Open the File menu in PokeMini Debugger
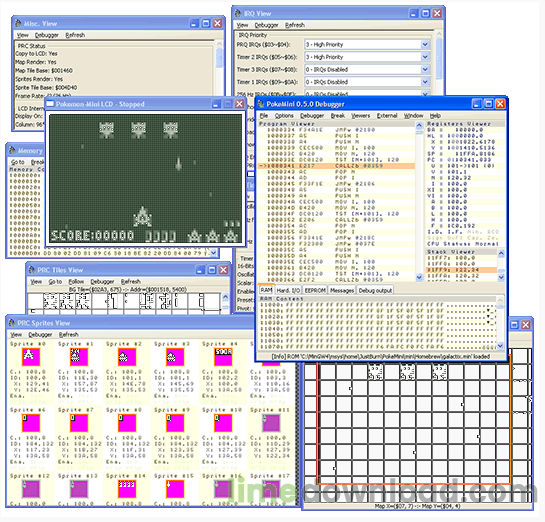The width and height of the screenshot is (545, 522). point(264,115)
